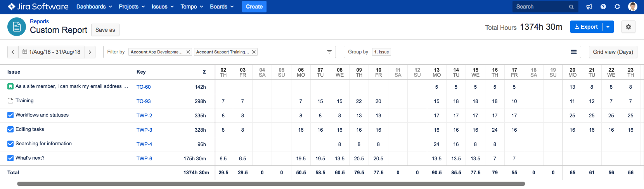The width and height of the screenshot is (644, 189).
Task: Open the feedback megaphone icon
Action: [589, 7]
